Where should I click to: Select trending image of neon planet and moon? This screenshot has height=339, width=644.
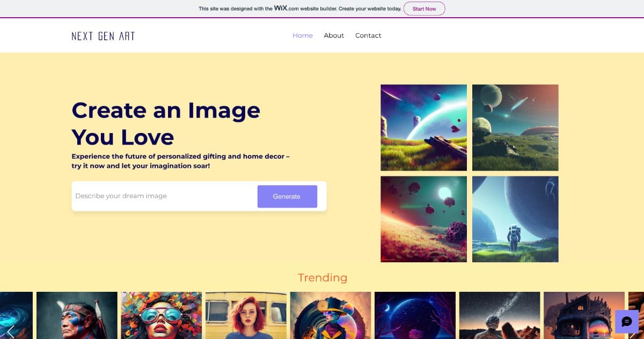coord(415,315)
